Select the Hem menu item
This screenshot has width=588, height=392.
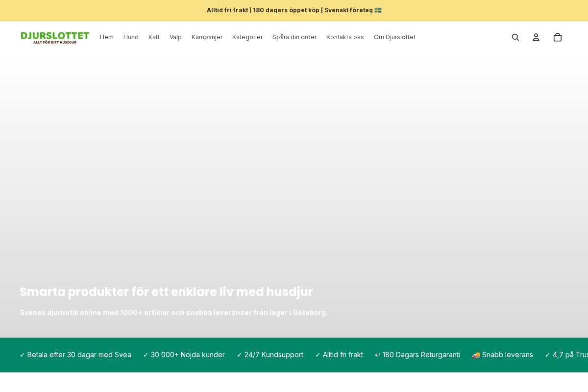106,37
